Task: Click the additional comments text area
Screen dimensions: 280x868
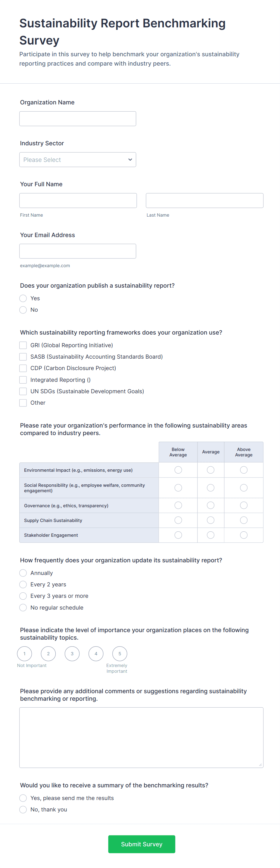Action: click(141, 738)
